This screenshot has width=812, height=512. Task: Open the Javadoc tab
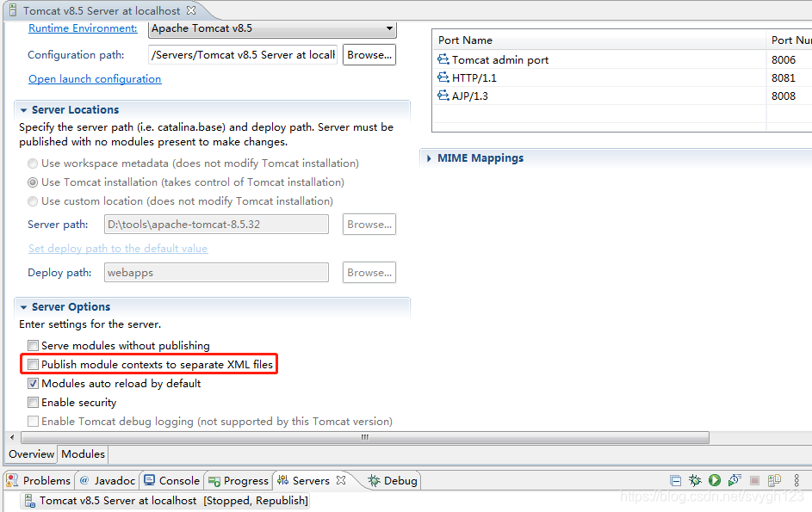108,480
